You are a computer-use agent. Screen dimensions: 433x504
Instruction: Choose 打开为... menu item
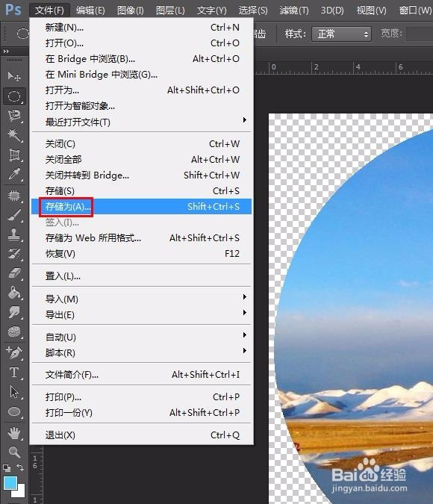coord(141,90)
